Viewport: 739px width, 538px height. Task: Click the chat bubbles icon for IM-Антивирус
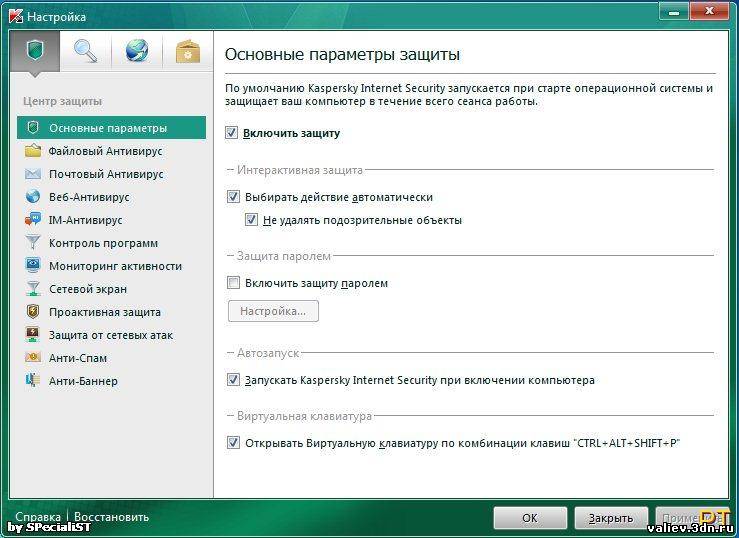pyautogui.click(x=33, y=220)
